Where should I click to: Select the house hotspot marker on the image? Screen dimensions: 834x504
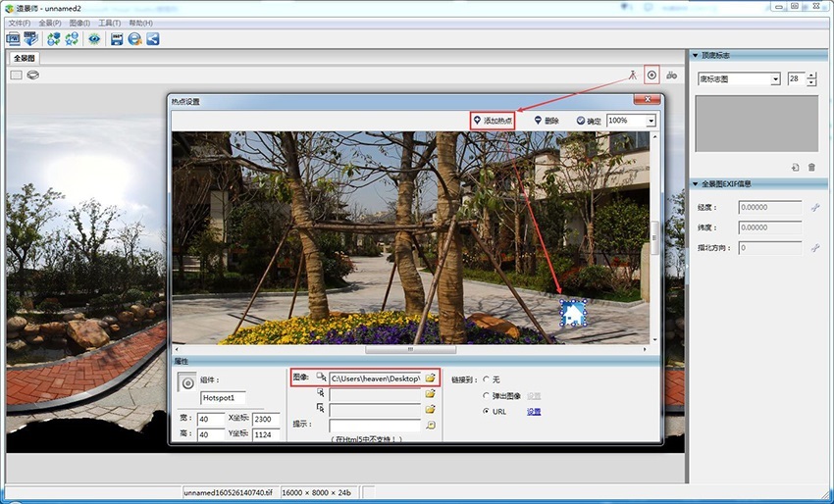[x=572, y=313]
